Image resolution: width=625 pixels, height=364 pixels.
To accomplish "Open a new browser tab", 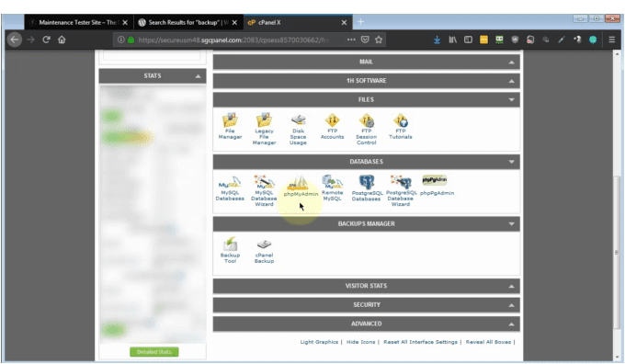I will coord(360,22).
